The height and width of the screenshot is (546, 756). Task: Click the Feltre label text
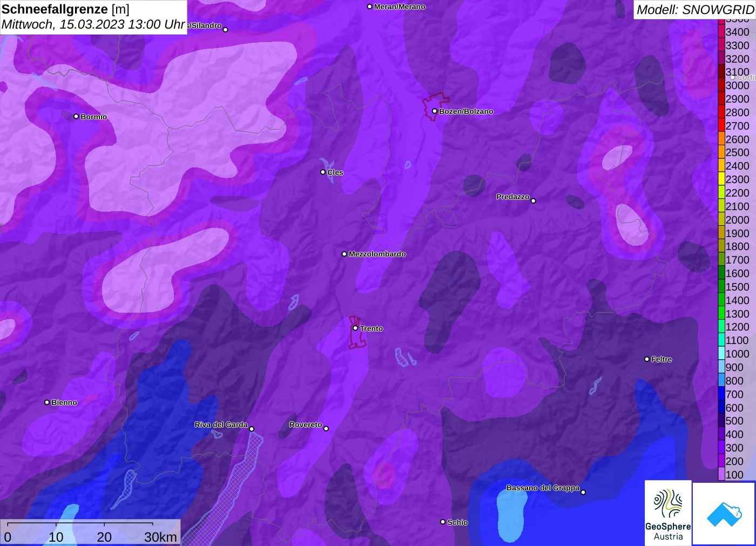click(x=661, y=359)
